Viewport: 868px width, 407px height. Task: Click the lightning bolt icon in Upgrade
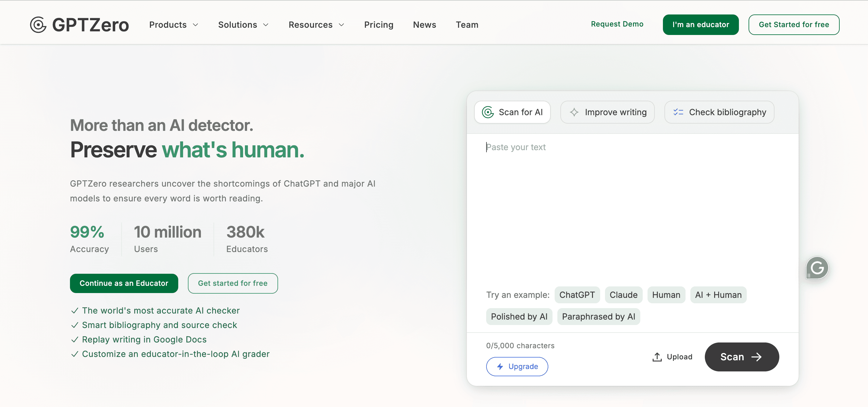(x=500, y=366)
